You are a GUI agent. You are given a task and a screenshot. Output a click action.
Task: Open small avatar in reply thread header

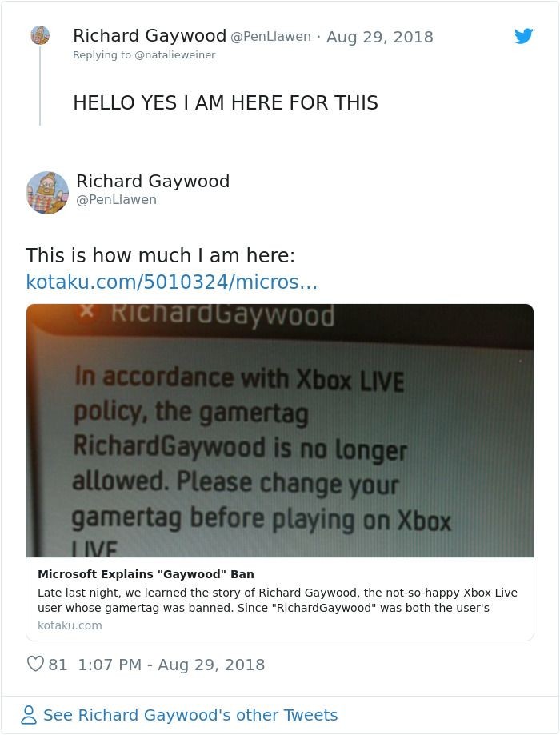(40, 35)
